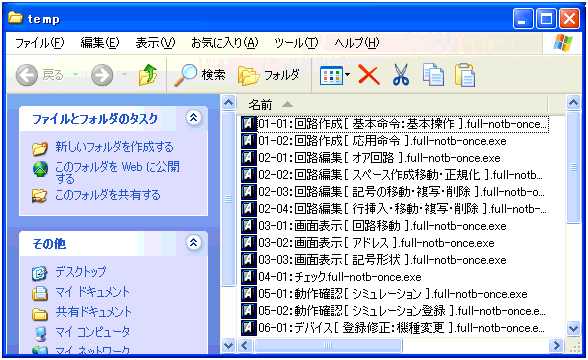This screenshot has width=588, height=360.
Task: Click the paste clipboard icon
Action: 465,75
